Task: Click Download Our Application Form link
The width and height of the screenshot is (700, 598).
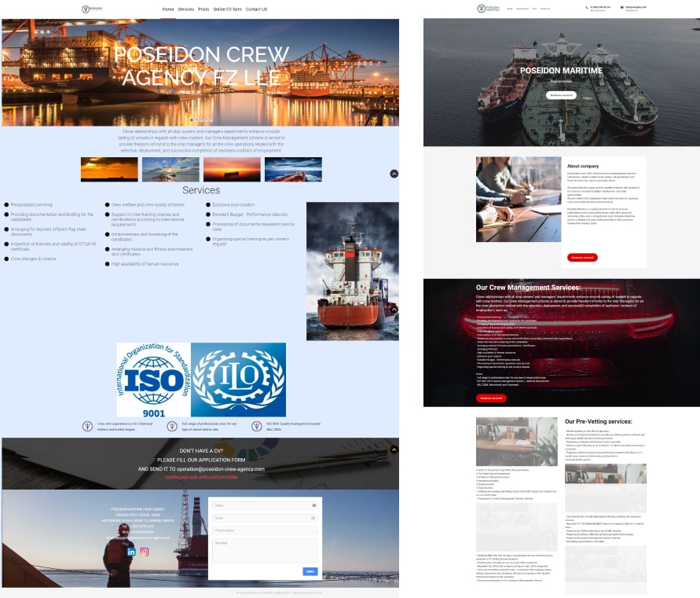Action: tap(201, 478)
